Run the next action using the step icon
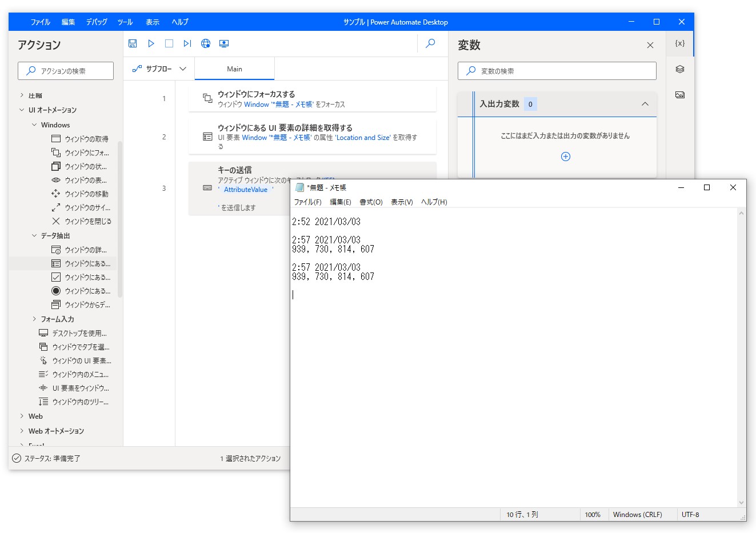Image resolution: width=756 pixels, height=533 pixels. [x=187, y=43]
